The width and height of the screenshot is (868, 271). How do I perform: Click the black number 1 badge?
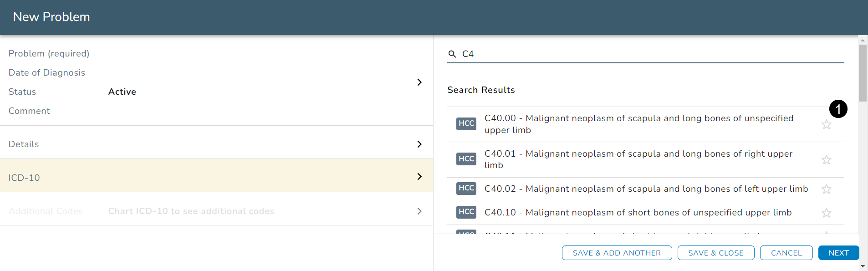point(838,109)
